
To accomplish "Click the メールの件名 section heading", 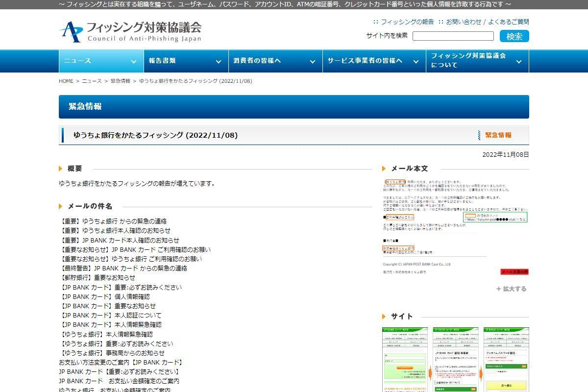I will [90, 206].
